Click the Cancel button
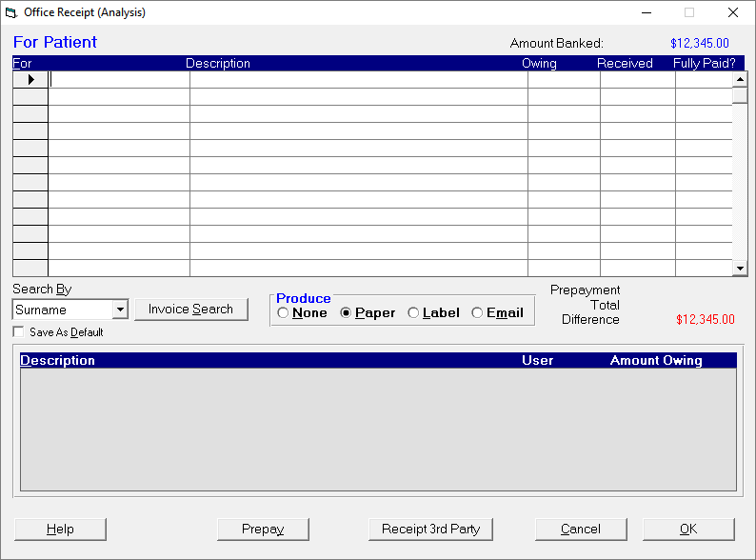The height and width of the screenshot is (560, 756). 581,530
